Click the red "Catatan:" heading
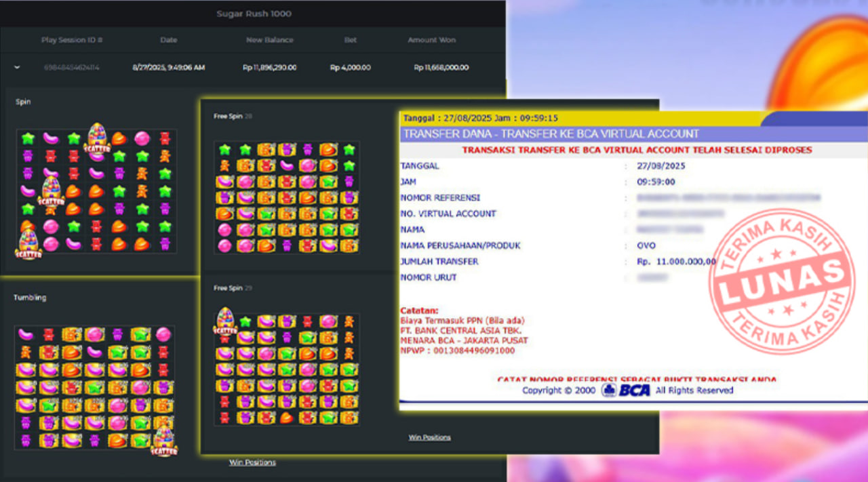 pyautogui.click(x=419, y=310)
